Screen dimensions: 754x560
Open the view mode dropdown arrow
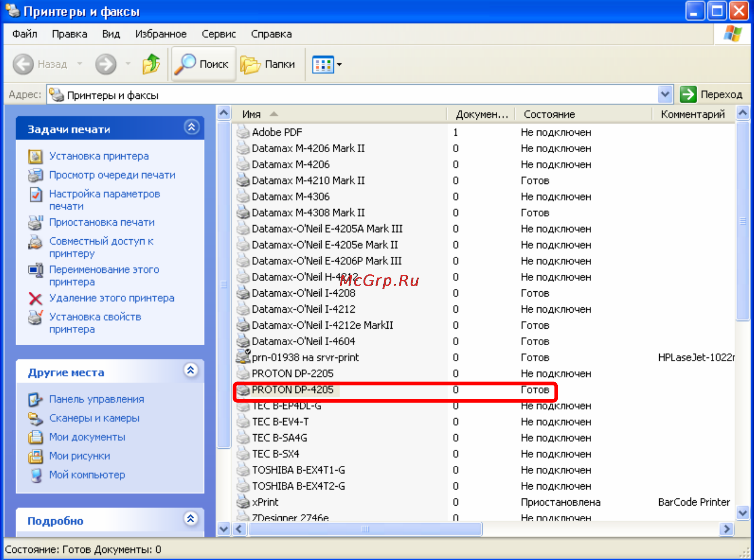point(339,64)
